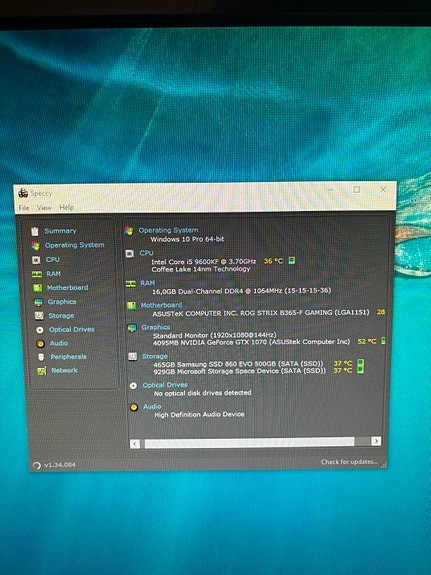Click the Storage drive icon in sidebar

click(39, 315)
